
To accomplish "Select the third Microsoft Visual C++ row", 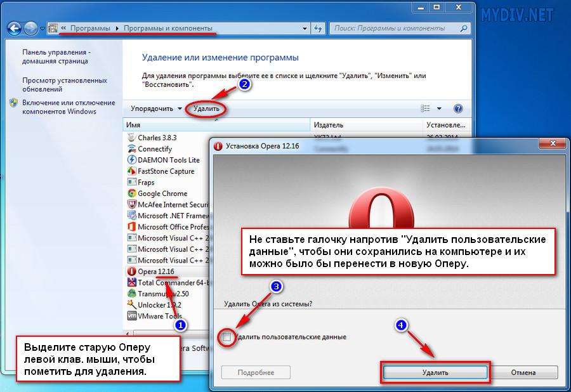I will click(167, 260).
